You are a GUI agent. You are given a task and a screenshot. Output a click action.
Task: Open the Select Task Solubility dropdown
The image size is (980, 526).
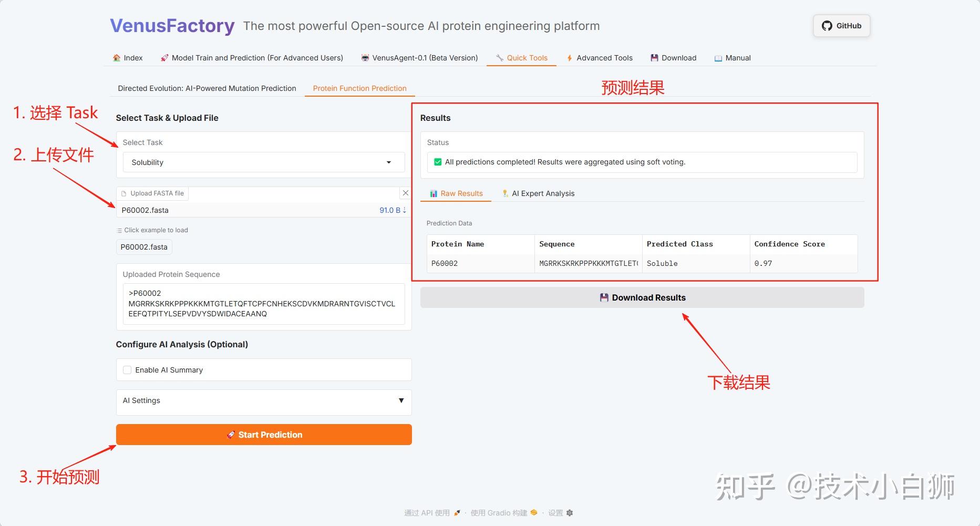263,162
